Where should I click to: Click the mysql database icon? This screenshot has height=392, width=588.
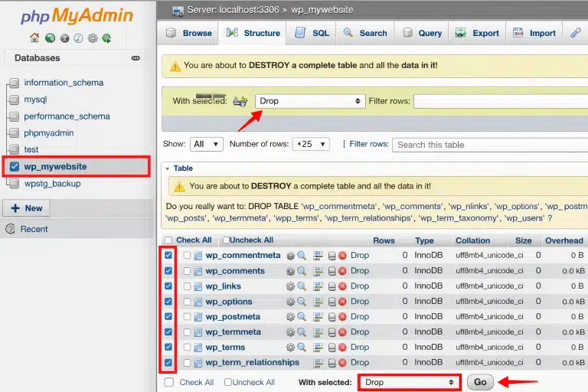[15, 100]
